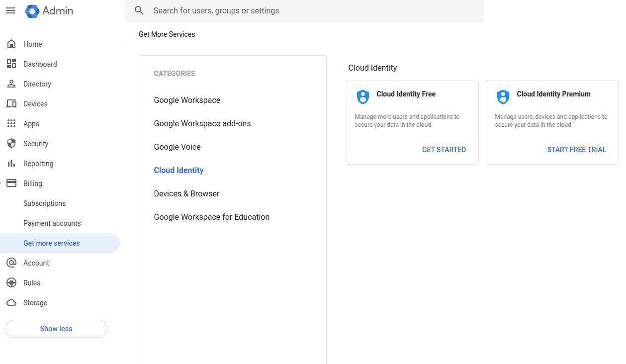Click the search magnifier icon
Viewport: 626px width, 364px height.
139,11
